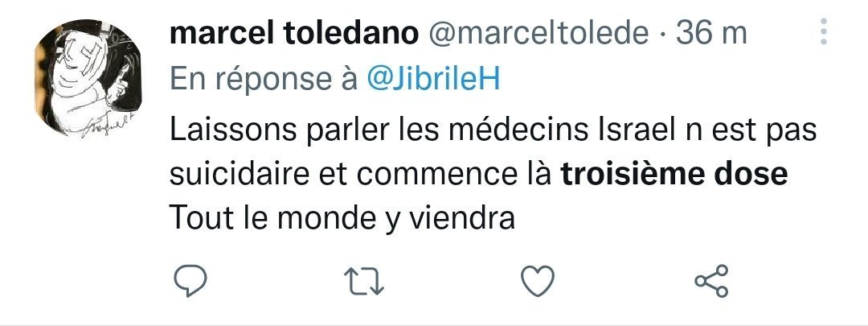
Task: Open the marcel toledano display name profile
Action: (x=294, y=34)
